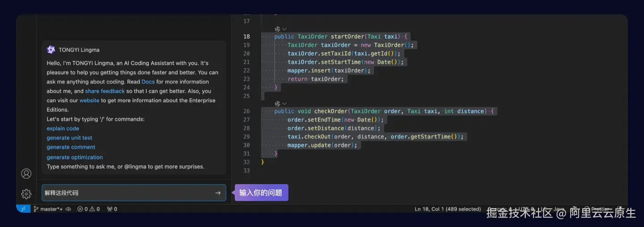
Task: Open the Accounts icon in the activity bar
Action: tap(26, 173)
